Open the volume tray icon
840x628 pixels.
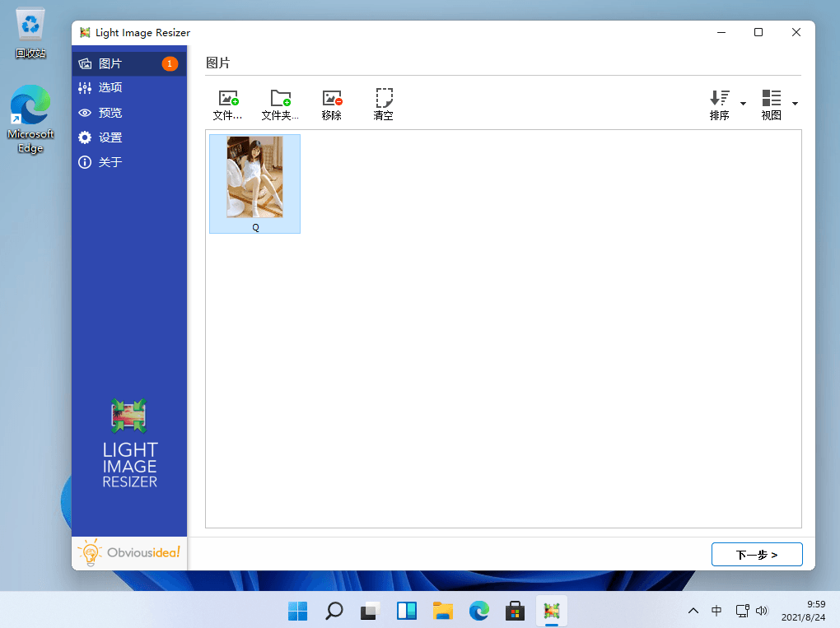pyautogui.click(x=762, y=611)
